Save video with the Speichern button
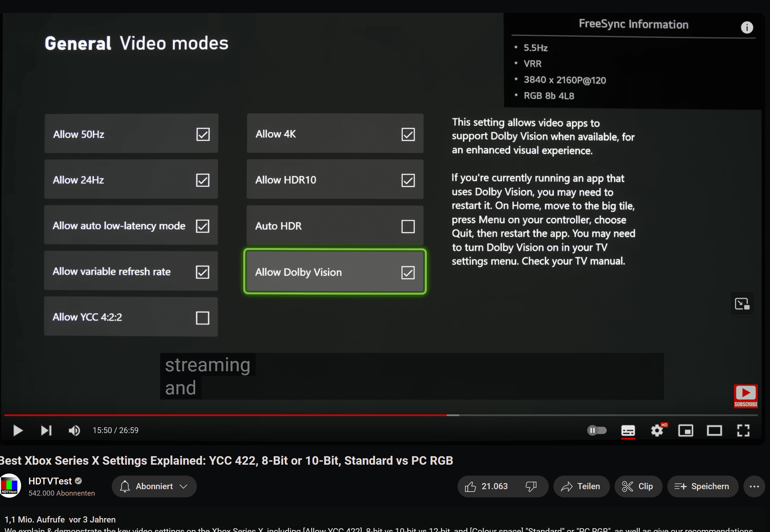 702,486
